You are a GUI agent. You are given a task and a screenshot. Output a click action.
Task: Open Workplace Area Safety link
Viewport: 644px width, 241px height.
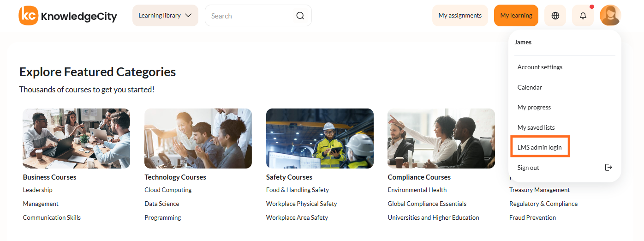coord(297,217)
